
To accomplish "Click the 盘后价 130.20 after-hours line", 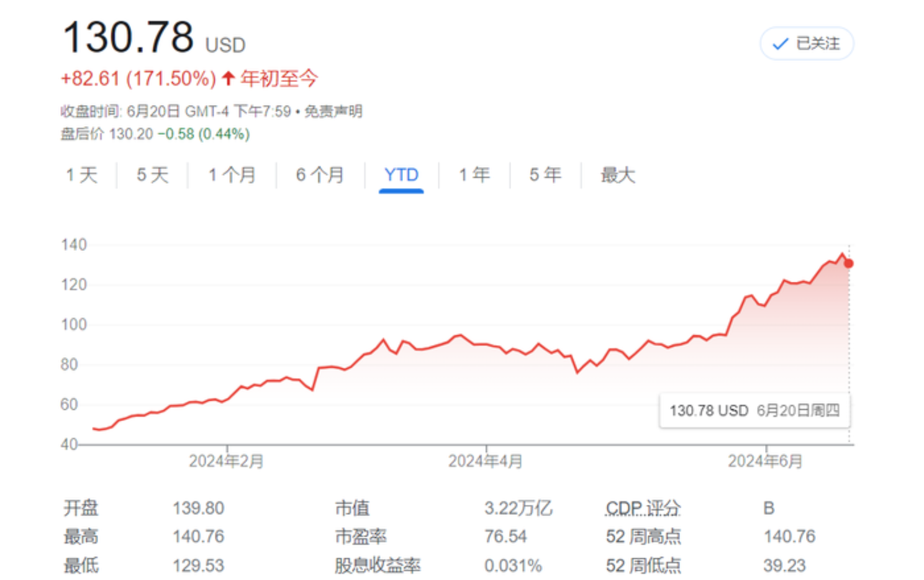I will [x=155, y=134].
